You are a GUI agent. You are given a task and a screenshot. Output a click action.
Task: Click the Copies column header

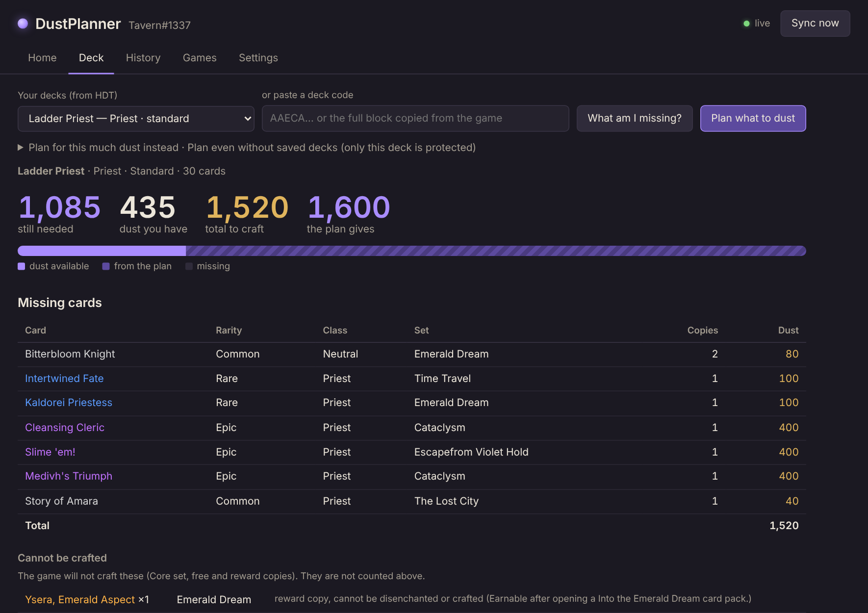[x=702, y=331]
